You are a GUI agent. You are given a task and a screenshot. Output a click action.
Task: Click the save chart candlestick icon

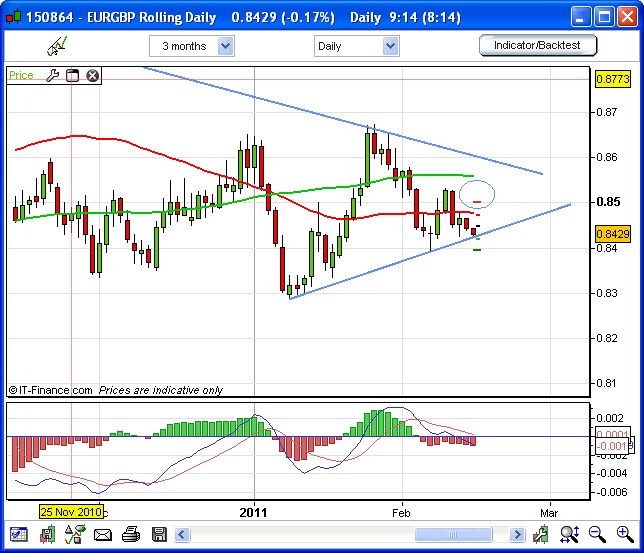47,535
